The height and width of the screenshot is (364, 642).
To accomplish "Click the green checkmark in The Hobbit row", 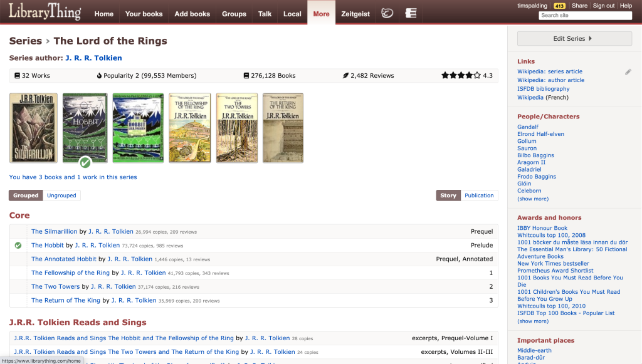I will pyautogui.click(x=18, y=246).
